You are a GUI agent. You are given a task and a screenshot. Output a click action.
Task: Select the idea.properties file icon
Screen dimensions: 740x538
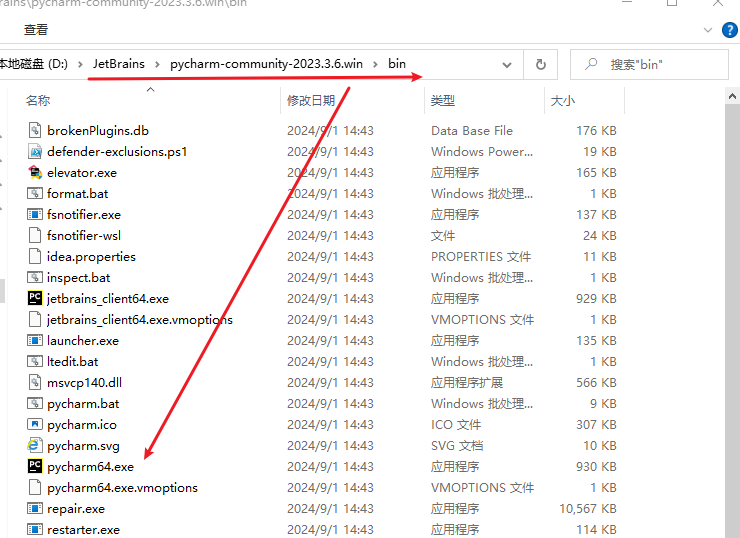[x=35, y=256]
